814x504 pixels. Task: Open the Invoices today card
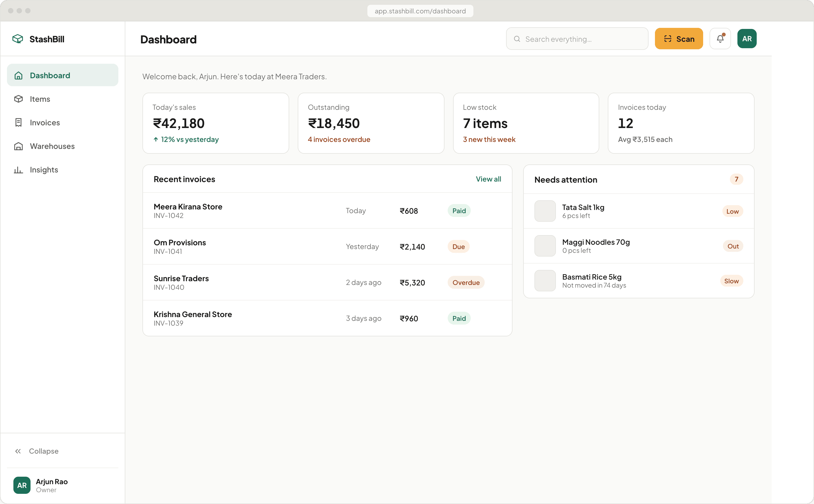(x=681, y=123)
